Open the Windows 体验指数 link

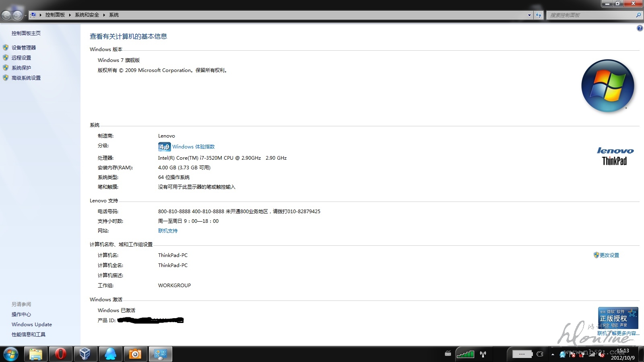(x=194, y=147)
